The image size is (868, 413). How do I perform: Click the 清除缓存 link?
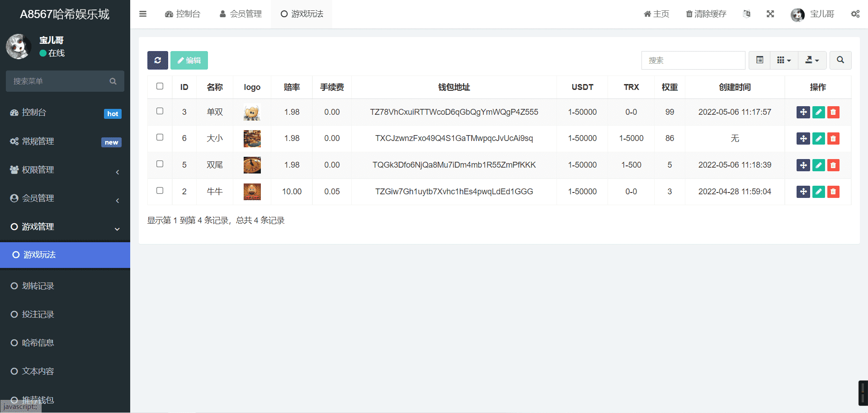[706, 14]
